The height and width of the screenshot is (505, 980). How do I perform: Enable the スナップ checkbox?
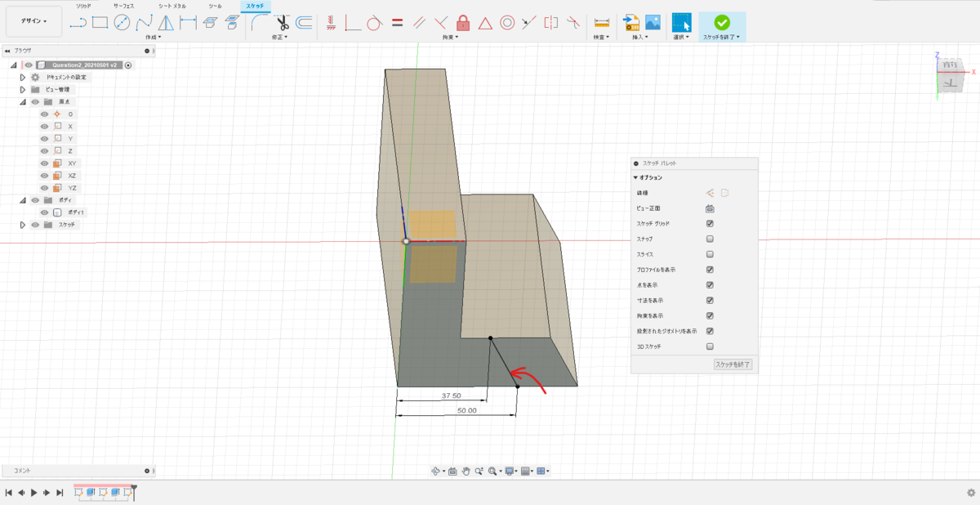tap(710, 239)
